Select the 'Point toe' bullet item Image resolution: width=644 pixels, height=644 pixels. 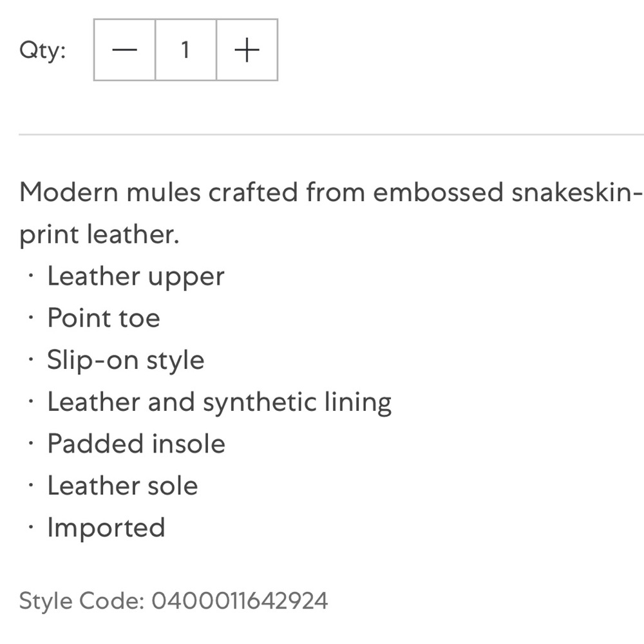pyautogui.click(x=103, y=318)
